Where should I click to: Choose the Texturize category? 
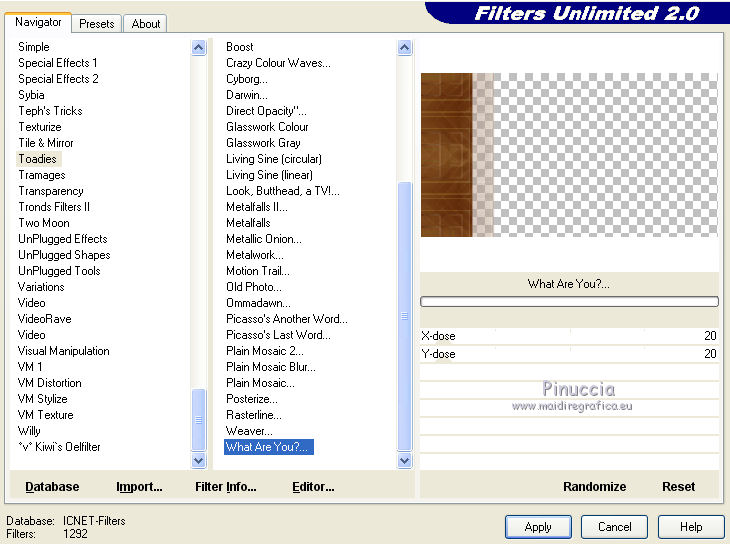pos(40,127)
